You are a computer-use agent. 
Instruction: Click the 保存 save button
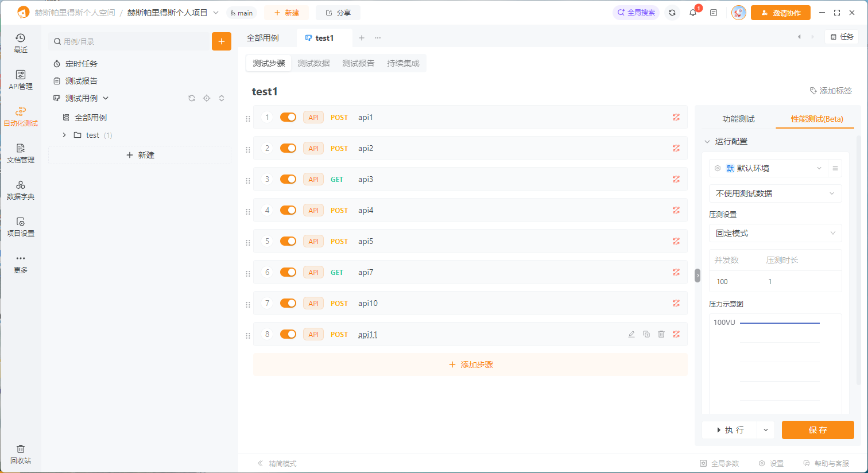[x=817, y=430]
